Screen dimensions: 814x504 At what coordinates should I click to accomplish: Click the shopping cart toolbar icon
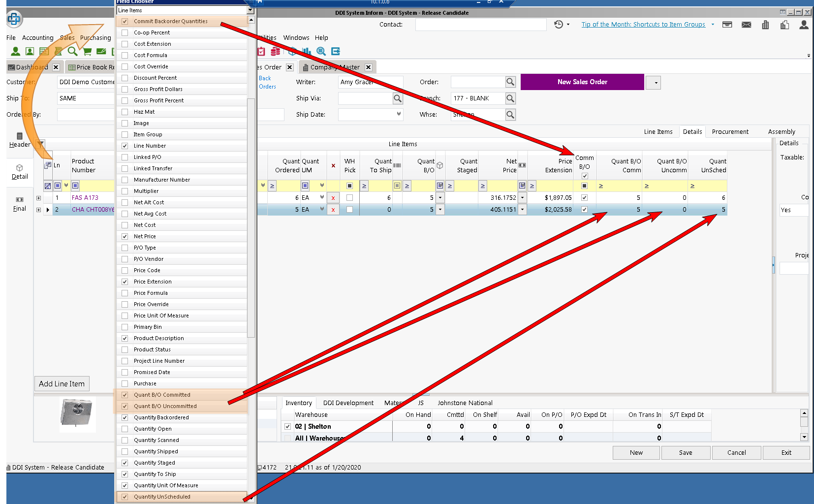tap(87, 51)
